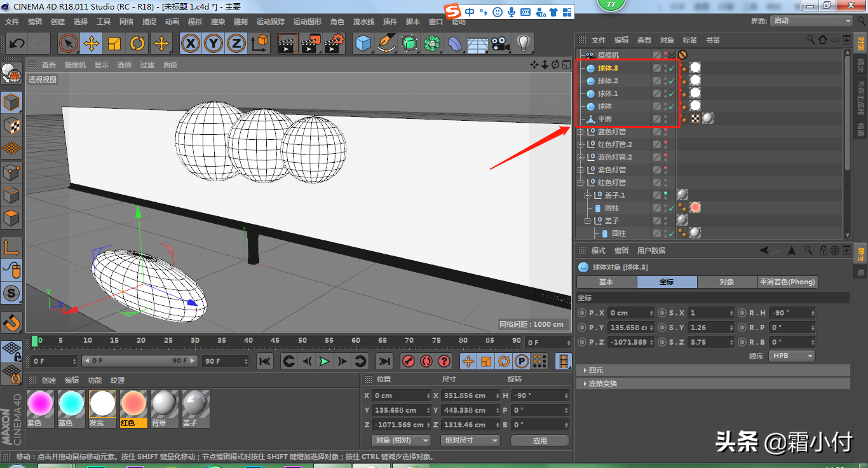Switch to the 对象 attribute tab
Image resolution: width=868 pixels, height=468 pixels.
(x=727, y=282)
